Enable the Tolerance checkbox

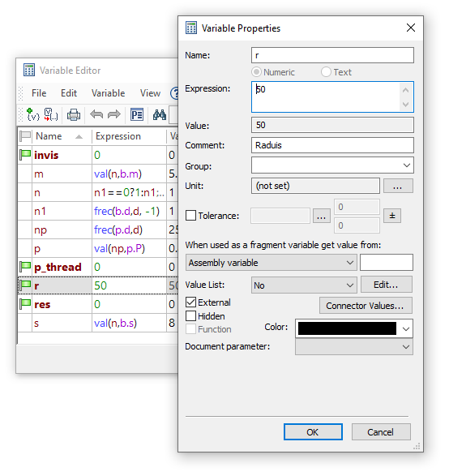[190, 216]
